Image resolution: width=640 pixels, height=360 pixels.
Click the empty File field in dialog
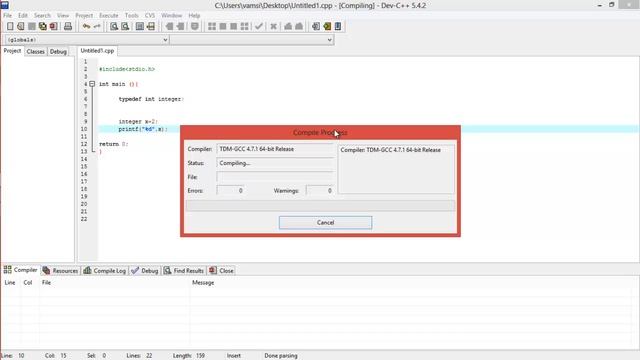click(x=275, y=177)
